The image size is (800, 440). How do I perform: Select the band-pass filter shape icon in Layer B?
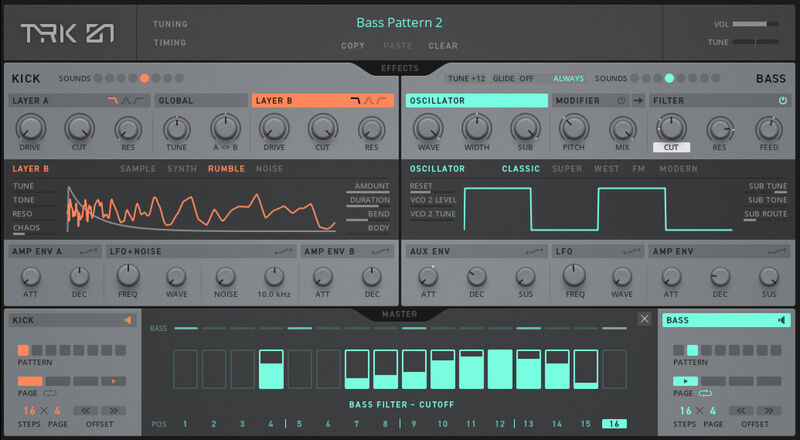pos(368,101)
